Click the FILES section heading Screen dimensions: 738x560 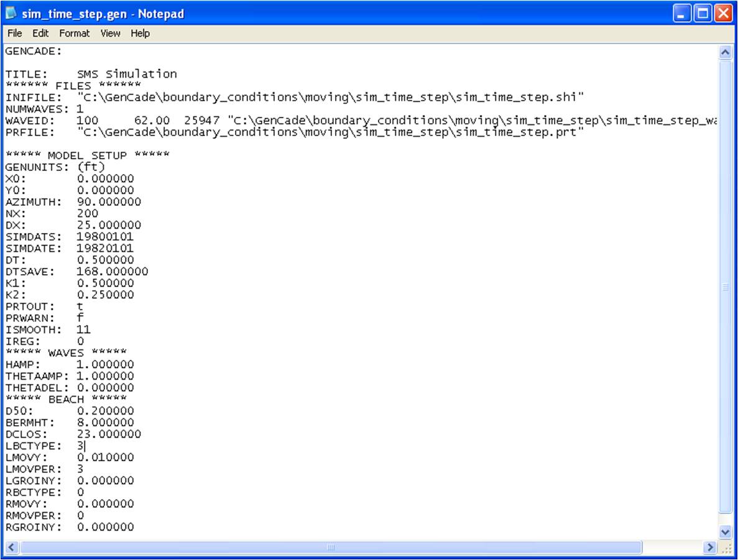tap(73, 86)
